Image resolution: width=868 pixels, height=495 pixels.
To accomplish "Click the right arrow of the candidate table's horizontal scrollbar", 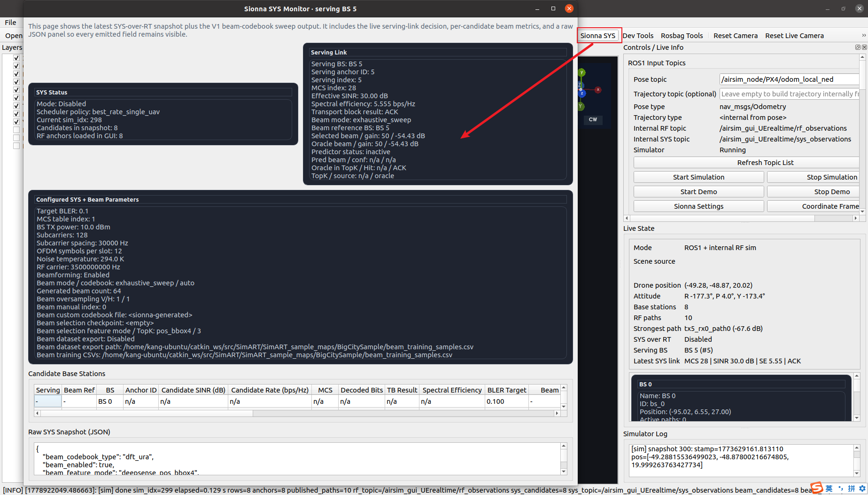I will click(x=557, y=414).
